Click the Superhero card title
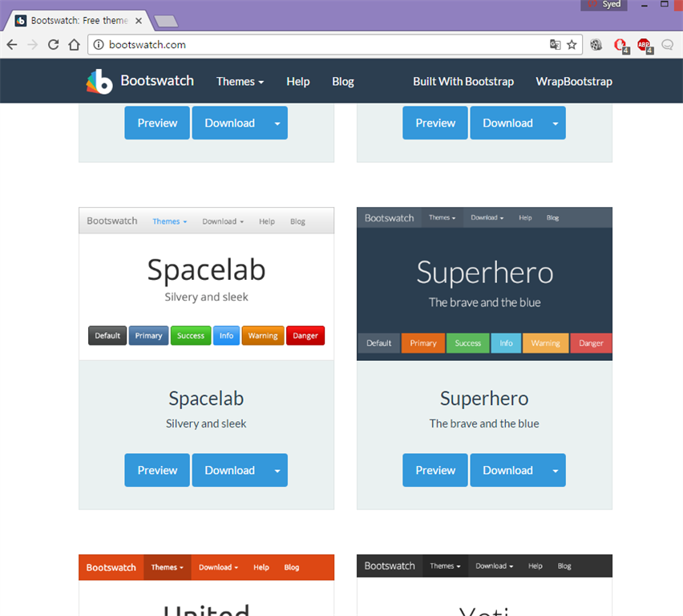The height and width of the screenshot is (616, 683). coord(484,399)
